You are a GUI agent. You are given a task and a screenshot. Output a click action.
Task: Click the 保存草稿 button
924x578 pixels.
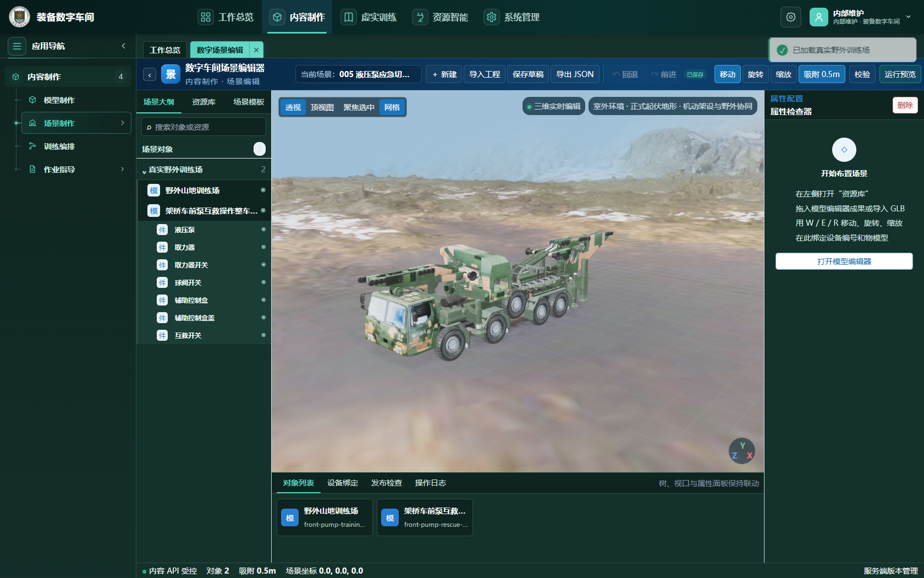pyautogui.click(x=528, y=74)
